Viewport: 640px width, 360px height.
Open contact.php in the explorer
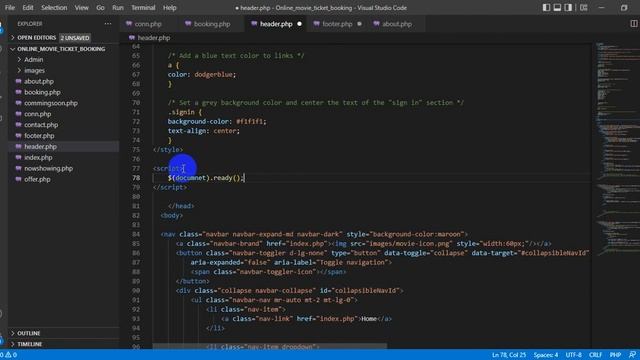tap(41, 125)
